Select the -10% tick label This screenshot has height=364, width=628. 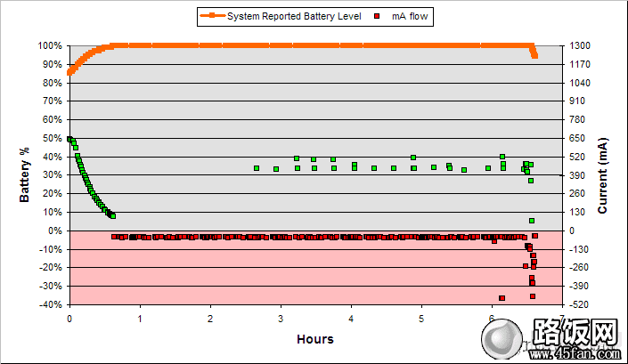tap(51, 249)
